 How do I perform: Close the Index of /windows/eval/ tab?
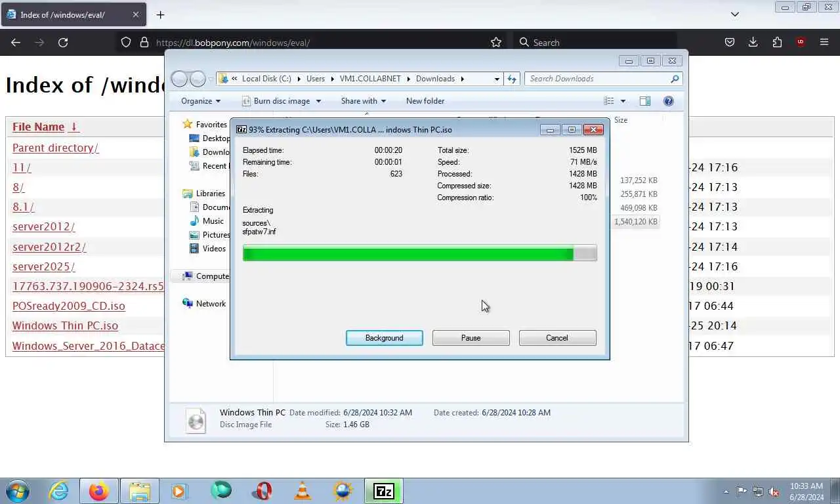tap(136, 14)
